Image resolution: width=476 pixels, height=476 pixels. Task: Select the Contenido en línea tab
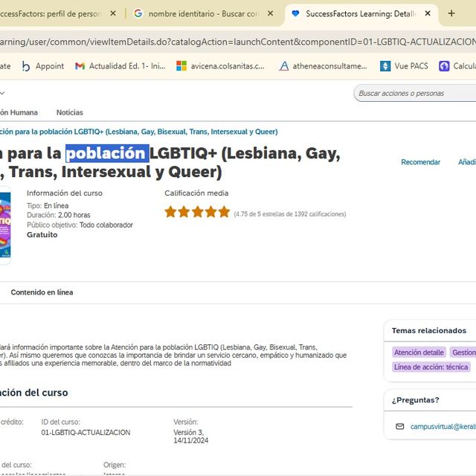pos(42,292)
